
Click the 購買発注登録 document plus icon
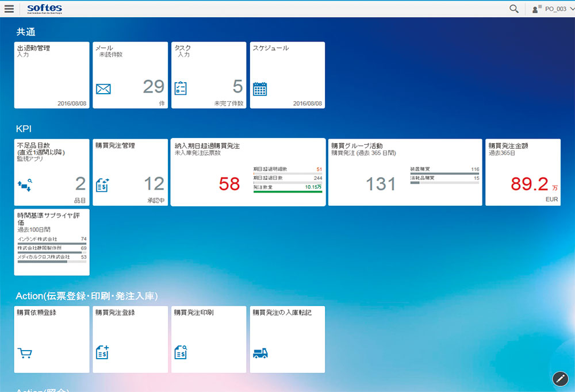click(102, 353)
